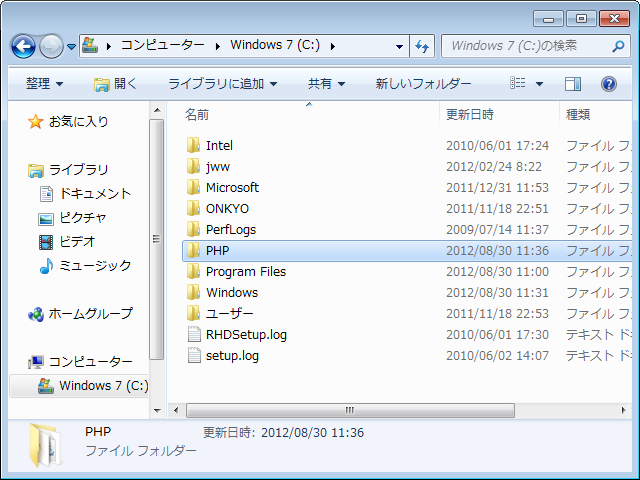
Task: Select the ONKYO folder
Action: [x=227, y=209]
